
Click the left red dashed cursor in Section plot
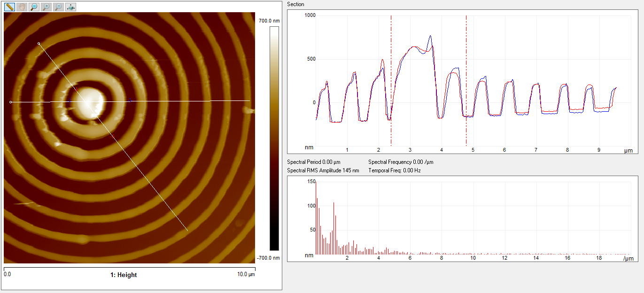point(391,80)
